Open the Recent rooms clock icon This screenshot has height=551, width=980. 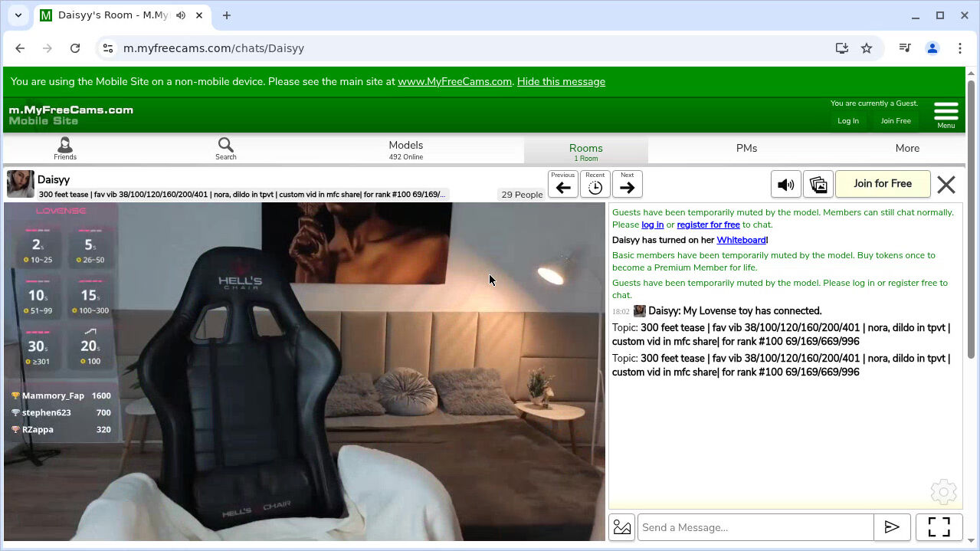(595, 185)
